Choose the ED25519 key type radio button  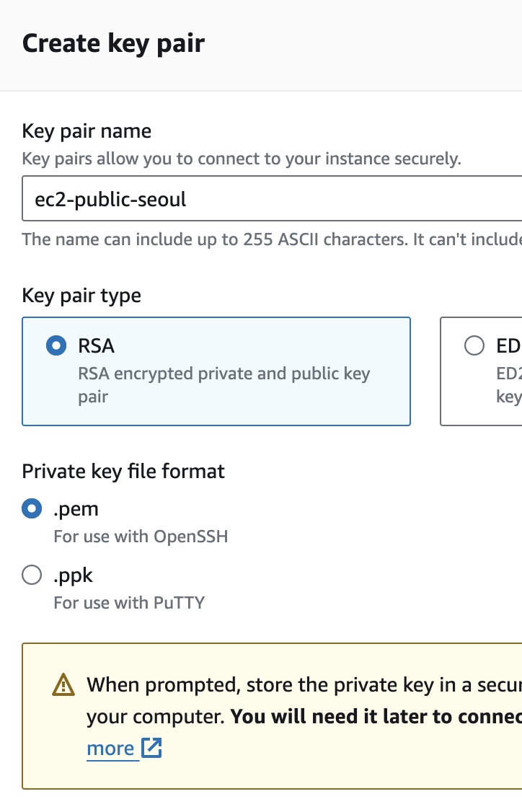click(x=474, y=346)
